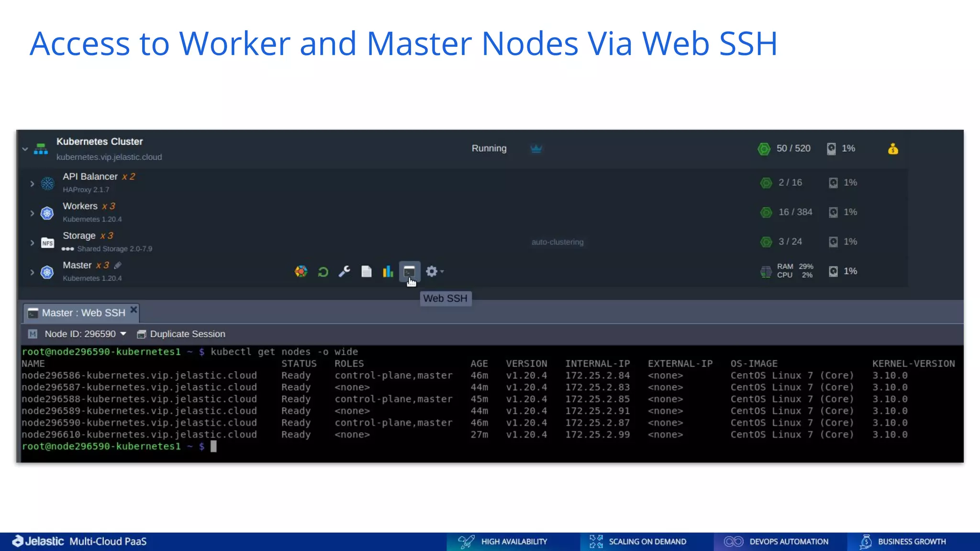Click the green restart nodes icon
Screen dimensions: 980x551
[323, 272]
